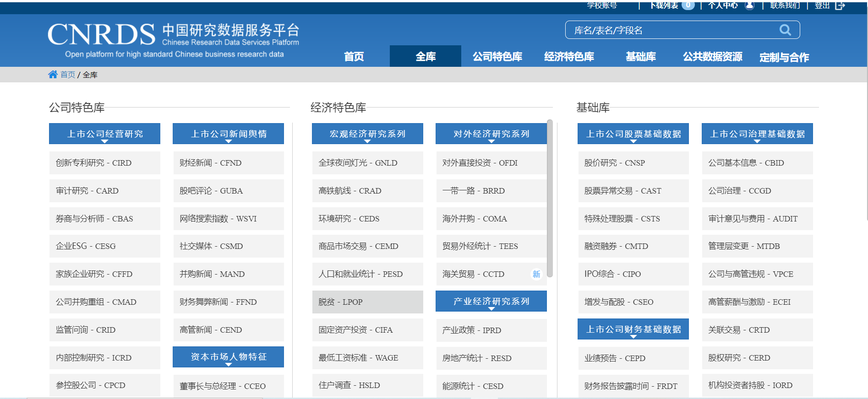Image resolution: width=868 pixels, height=399 pixels.
Task: Toggle the 资本市场人物特征 section header
Action: point(228,357)
